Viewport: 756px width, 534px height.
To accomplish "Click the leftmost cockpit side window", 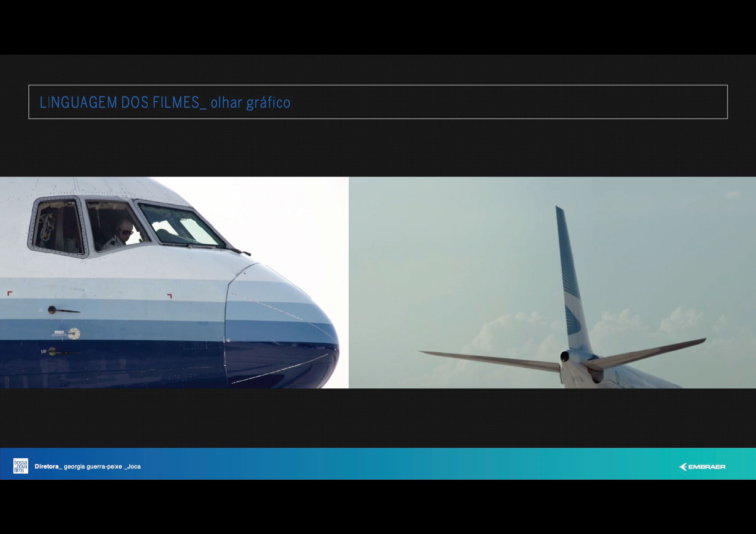I will coord(57,227).
